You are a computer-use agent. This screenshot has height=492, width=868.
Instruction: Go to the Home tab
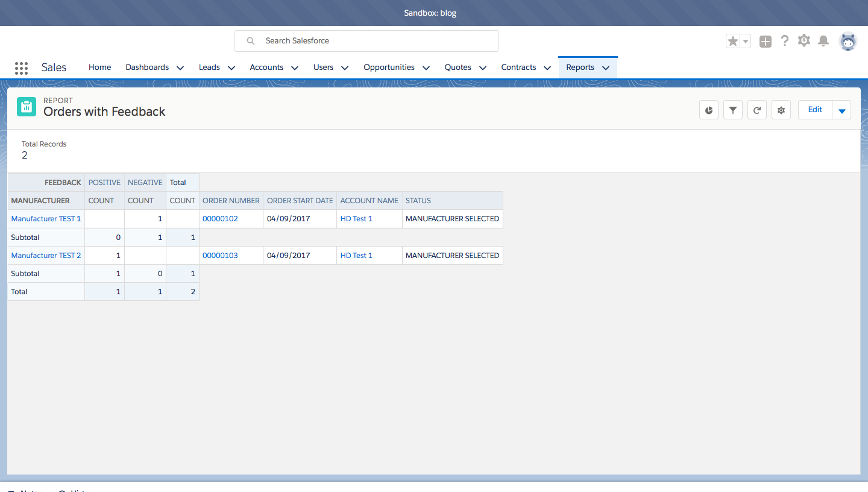[99, 68]
